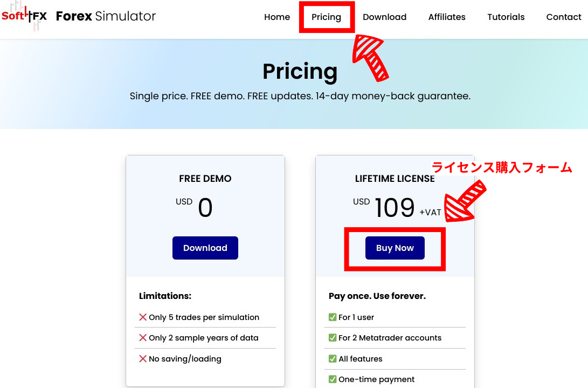Click the green checkmark beside 'All features'
This screenshot has width=588, height=388.
tap(333, 358)
